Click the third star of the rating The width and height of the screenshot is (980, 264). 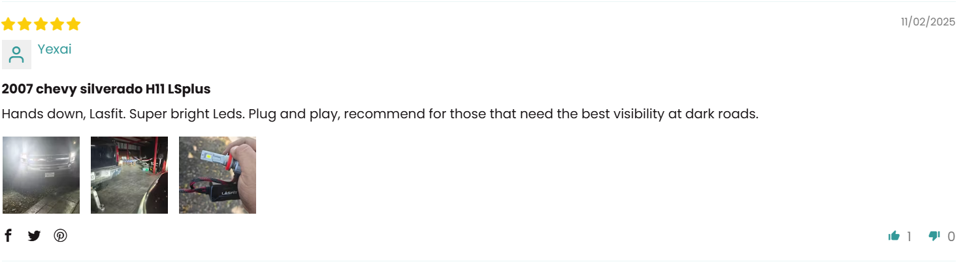[41, 25]
